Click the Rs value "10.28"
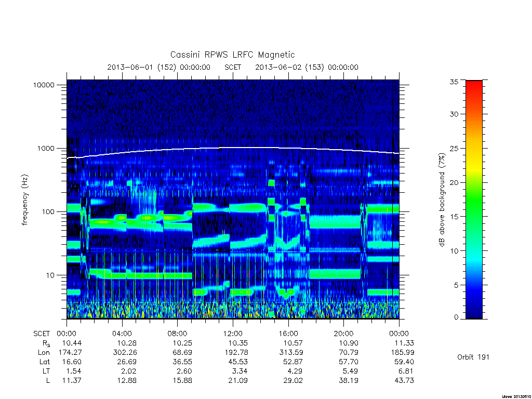Screen dimensions: 532x399 pyautogui.click(x=127, y=343)
